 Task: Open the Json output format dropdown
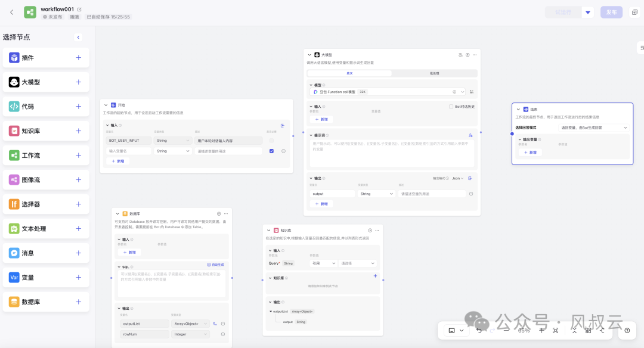(x=457, y=178)
